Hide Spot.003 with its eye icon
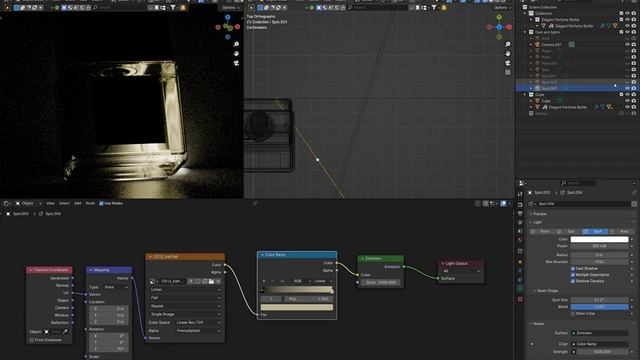This screenshot has height=360, width=640. coord(627,88)
